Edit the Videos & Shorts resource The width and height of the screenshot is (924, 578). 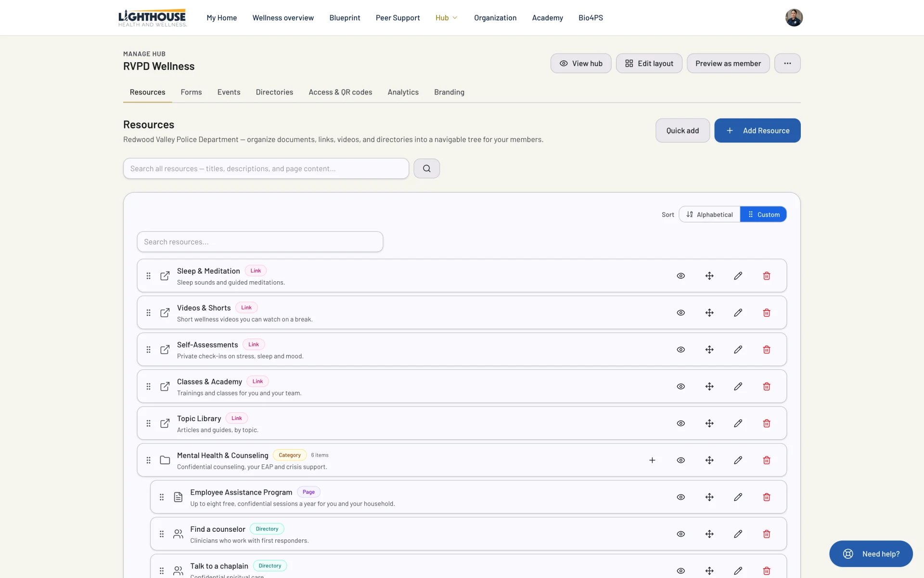click(x=738, y=313)
